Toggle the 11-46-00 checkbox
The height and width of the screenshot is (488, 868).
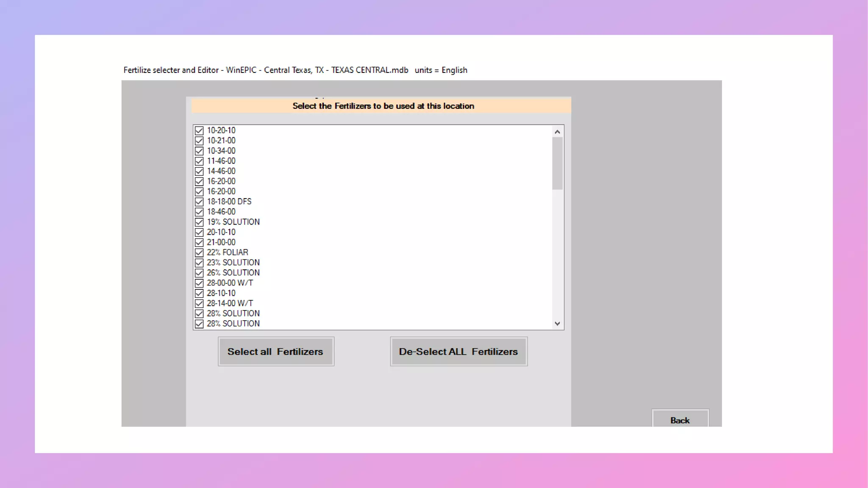coord(199,161)
